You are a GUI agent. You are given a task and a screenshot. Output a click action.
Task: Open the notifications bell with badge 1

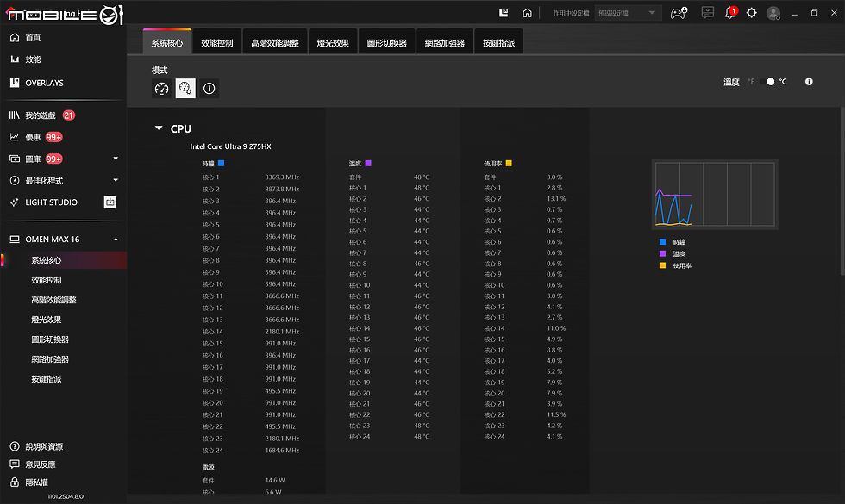click(731, 12)
